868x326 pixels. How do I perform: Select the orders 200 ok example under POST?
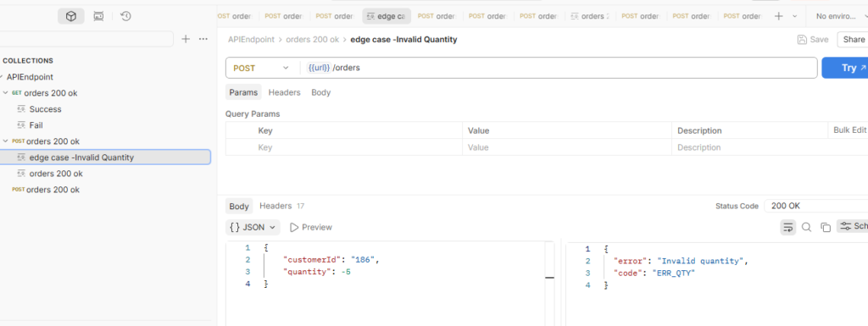(56, 173)
